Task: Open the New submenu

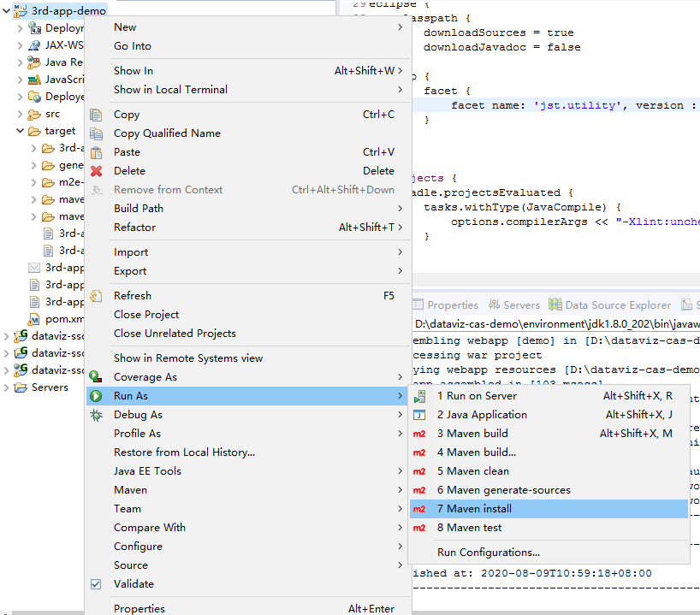Action: (248, 27)
